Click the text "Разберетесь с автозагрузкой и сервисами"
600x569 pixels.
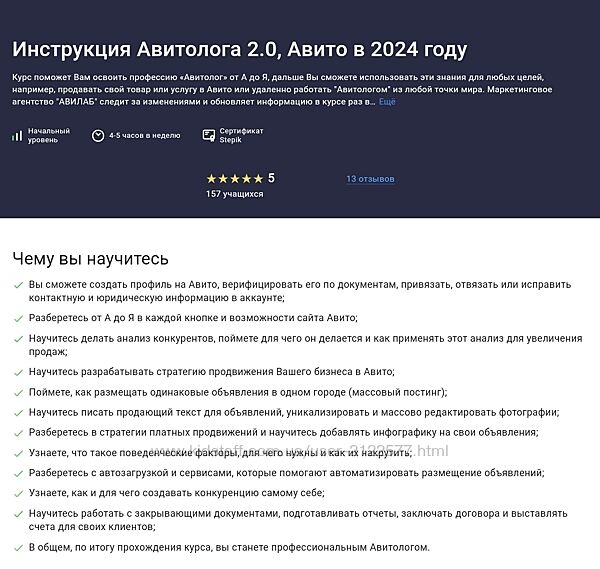pyautogui.click(x=130, y=473)
